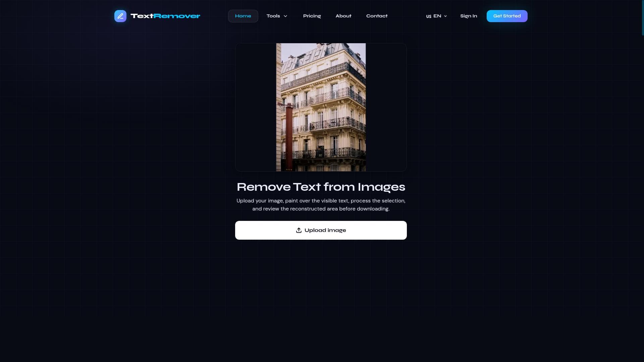Click the 'Remove Text from Images' heading
The width and height of the screenshot is (644, 362).
click(321, 187)
